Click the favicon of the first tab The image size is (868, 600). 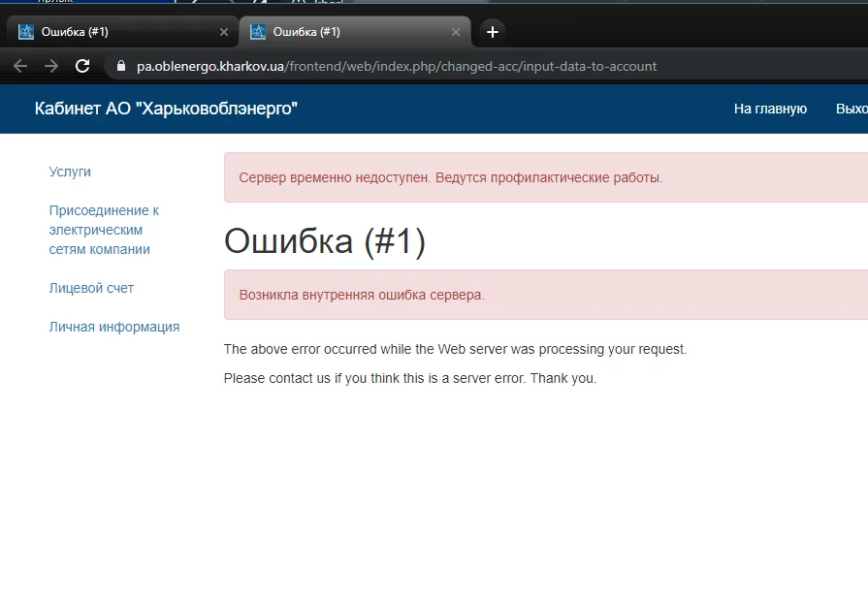[26, 32]
